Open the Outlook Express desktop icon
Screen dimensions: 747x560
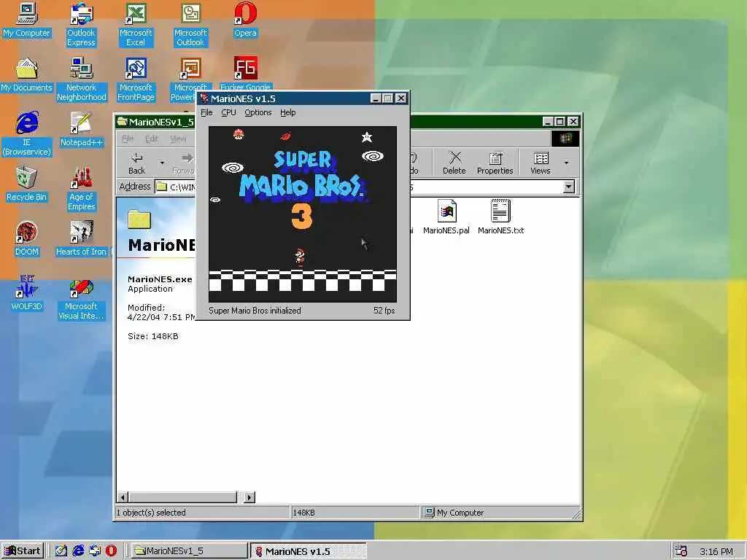point(81,24)
